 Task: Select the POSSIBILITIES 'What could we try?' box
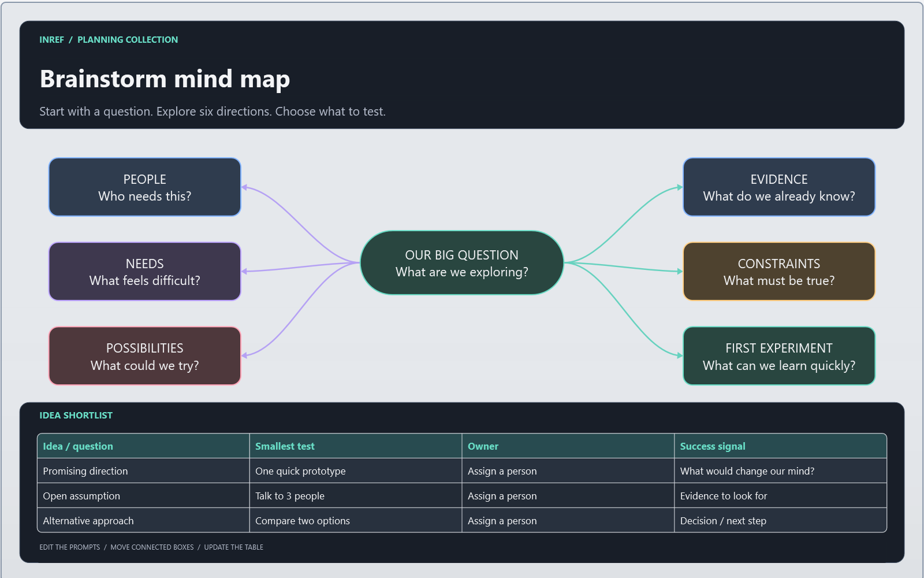coord(144,356)
